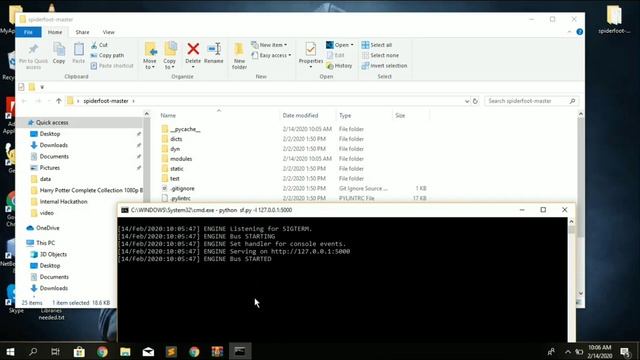
Task: Switch to the Home ribbon tab
Action: (55, 32)
